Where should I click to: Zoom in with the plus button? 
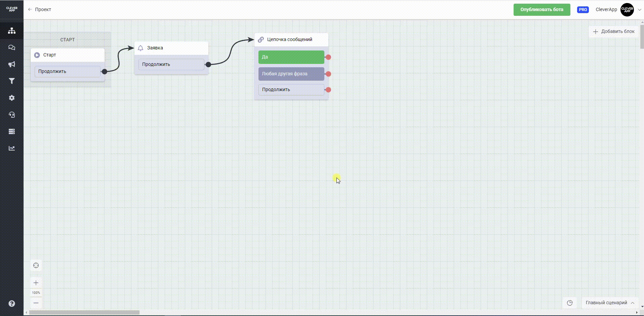pos(36,283)
